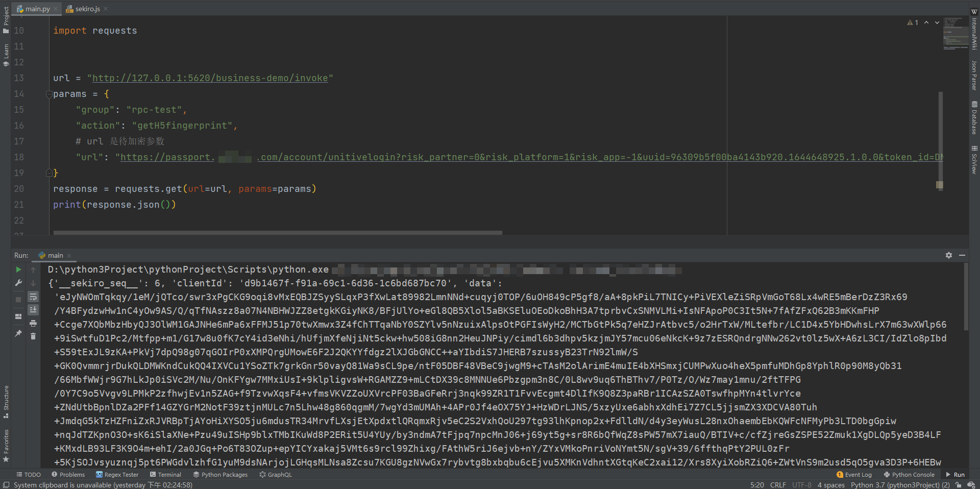Viewport: 980px width, 489px height.
Task: Open the Terminal tool window
Action: pos(165,475)
